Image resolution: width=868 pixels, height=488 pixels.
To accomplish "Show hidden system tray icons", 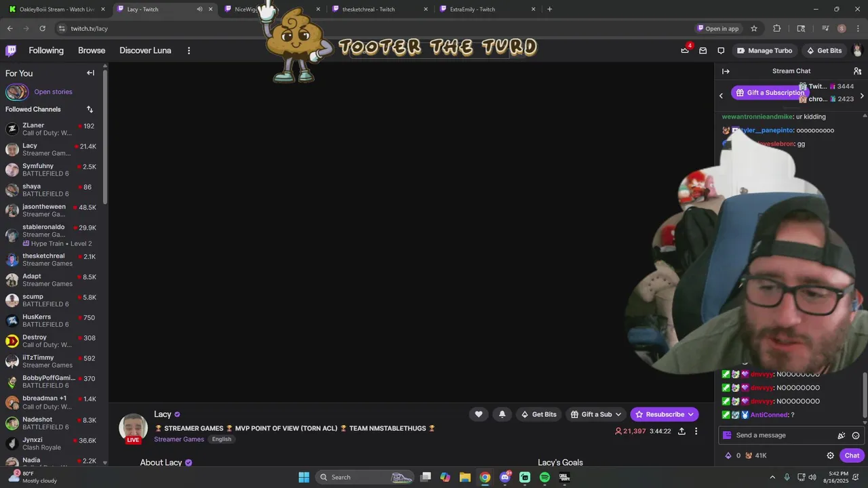I will pyautogui.click(x=772, y=477).
